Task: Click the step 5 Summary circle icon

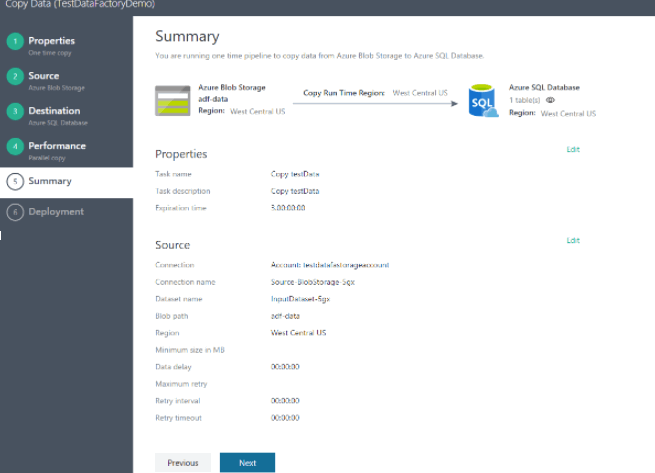Action: tap(15, 181)
